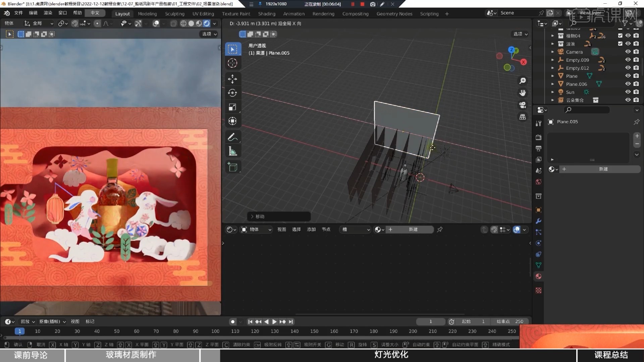The height and width of the screenshot is (362, 644).
Task: Open the Tool properties tab
Action: [x=539, y=123]
